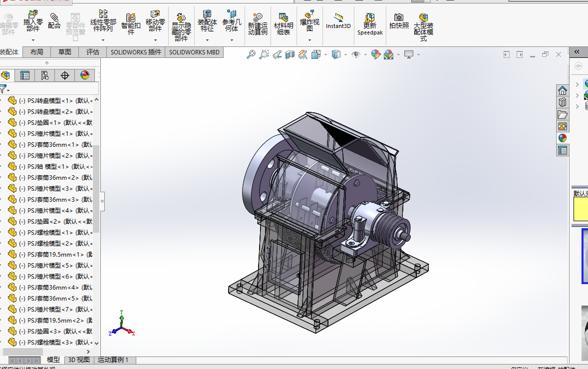Click View Settings monitor icon

point(409,54)
